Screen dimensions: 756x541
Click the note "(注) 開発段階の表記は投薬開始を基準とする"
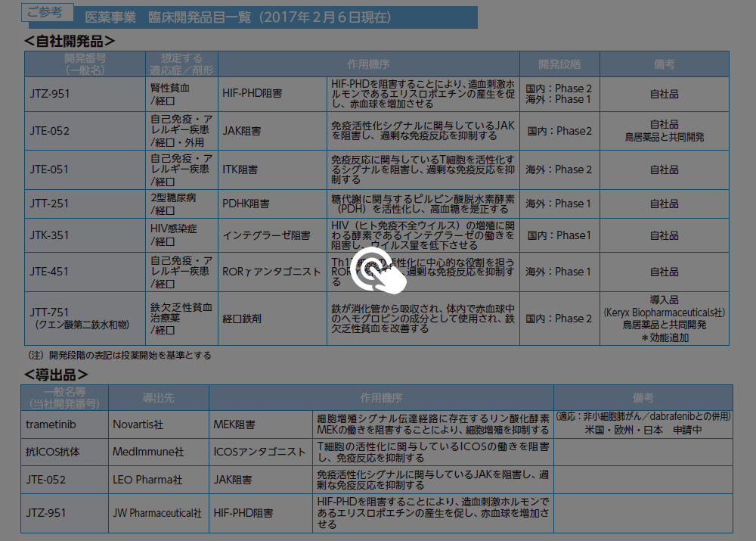point(119,355)
